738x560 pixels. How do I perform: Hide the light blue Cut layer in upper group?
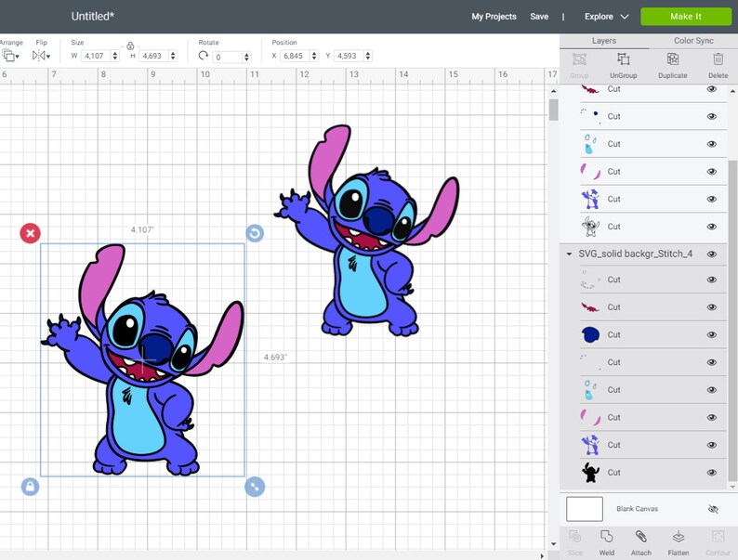[x=712, y=144]
